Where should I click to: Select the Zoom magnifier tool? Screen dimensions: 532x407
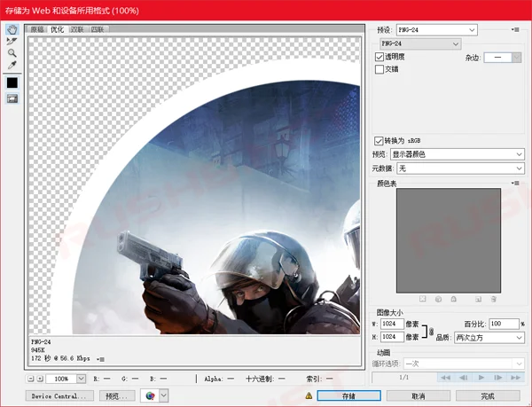[x=12, y=53]
